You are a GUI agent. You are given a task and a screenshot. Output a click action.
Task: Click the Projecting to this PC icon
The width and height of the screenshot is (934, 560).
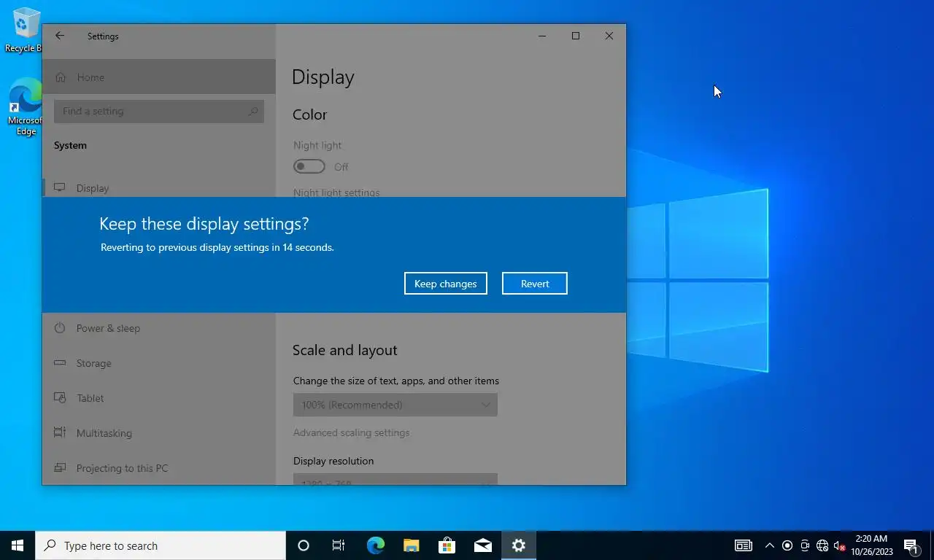point(60,468)
